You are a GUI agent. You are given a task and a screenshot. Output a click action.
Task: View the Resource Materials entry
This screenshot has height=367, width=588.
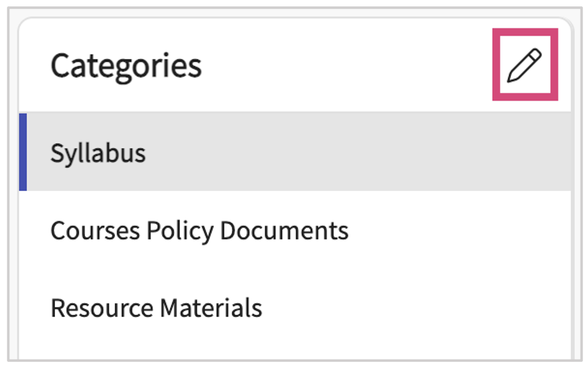[x=156, y=308]
